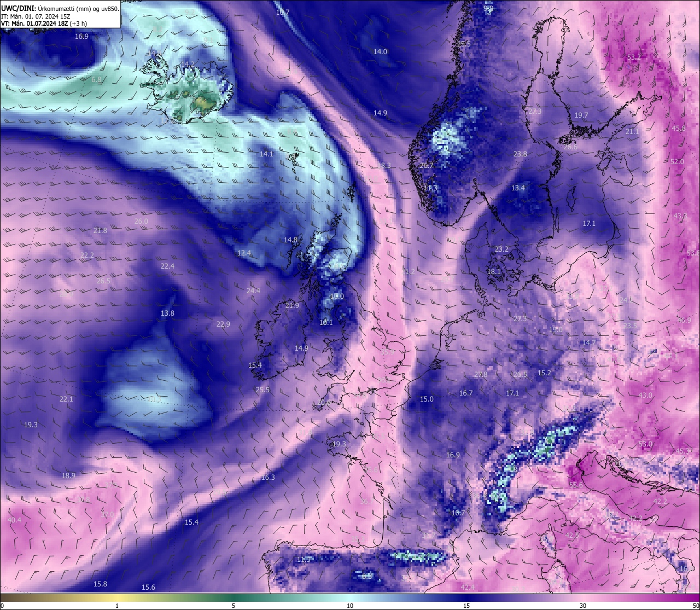
Task: Select the 10.1 value over northern England
Action: pos(326,322)
